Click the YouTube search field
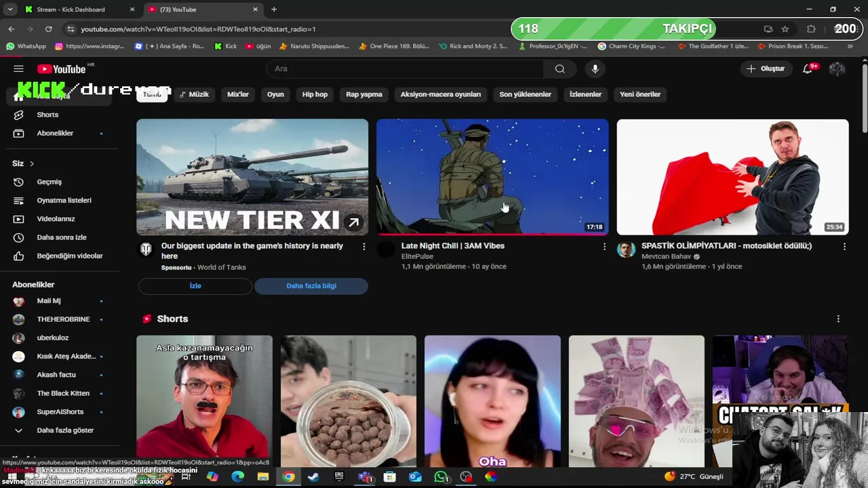The height and width of the screenshot is (488, 868). coord(405,68)
